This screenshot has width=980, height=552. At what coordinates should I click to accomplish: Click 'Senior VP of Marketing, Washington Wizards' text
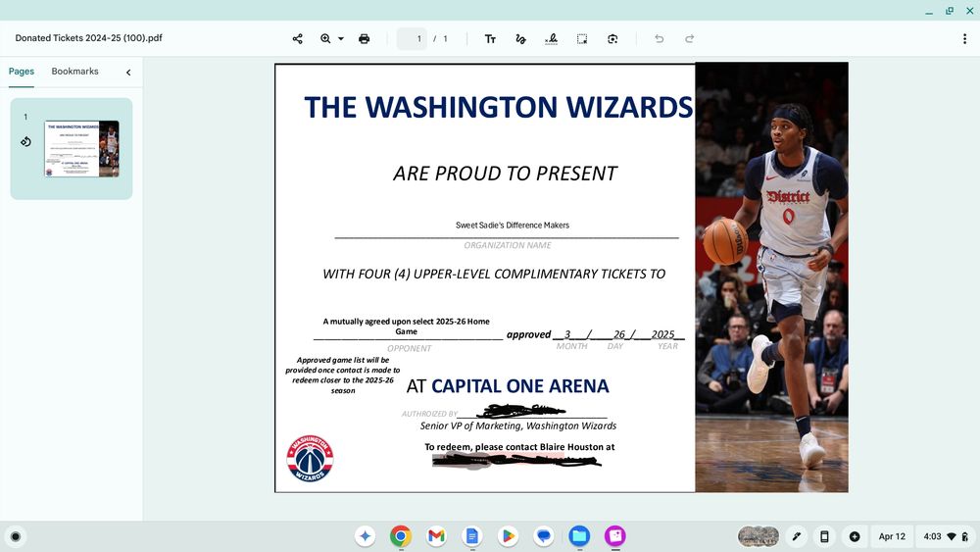click(518, 426)
